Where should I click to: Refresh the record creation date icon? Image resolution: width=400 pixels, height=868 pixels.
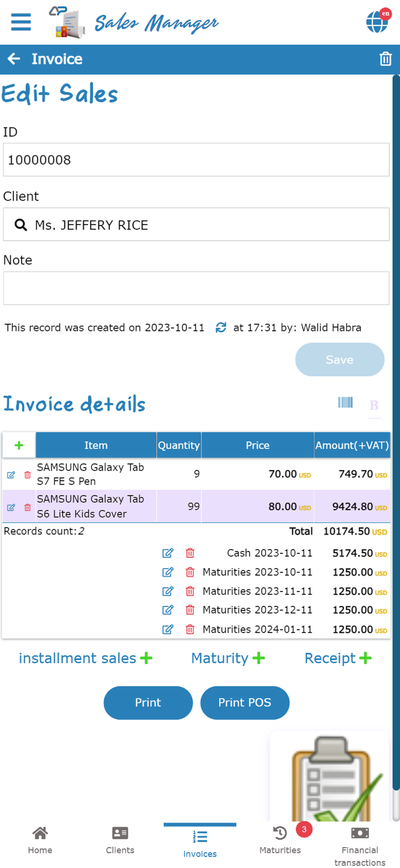[x=220, y=327]
